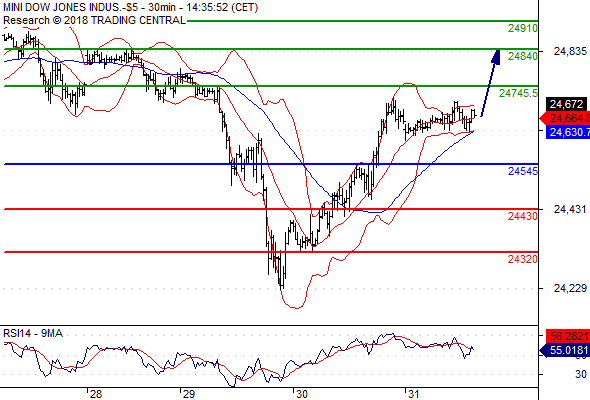Viewport: 590px width, 400px height.
Task: Click the 24,229 price axis label
Action: tap(570, 288)
